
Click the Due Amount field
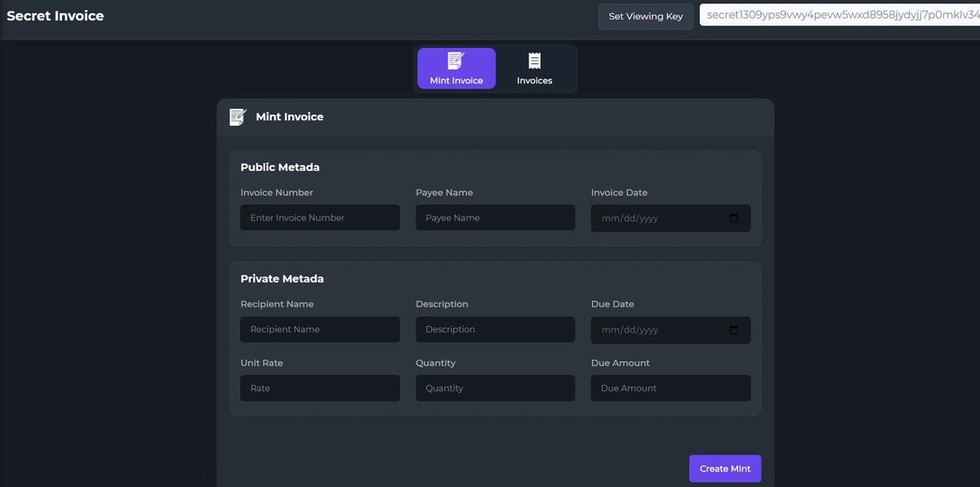[670, 387]
